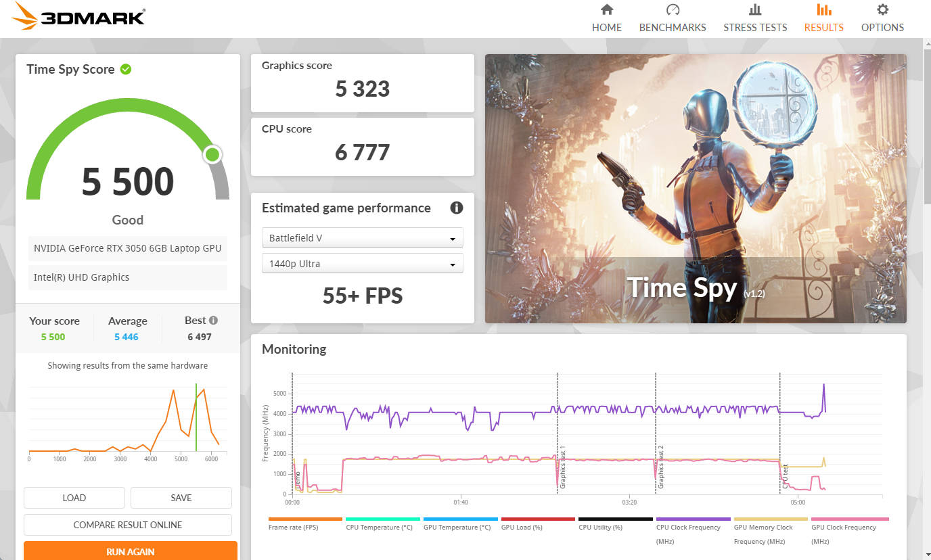Open the Battlefield V game dropdown

click(x=363, y=238)
